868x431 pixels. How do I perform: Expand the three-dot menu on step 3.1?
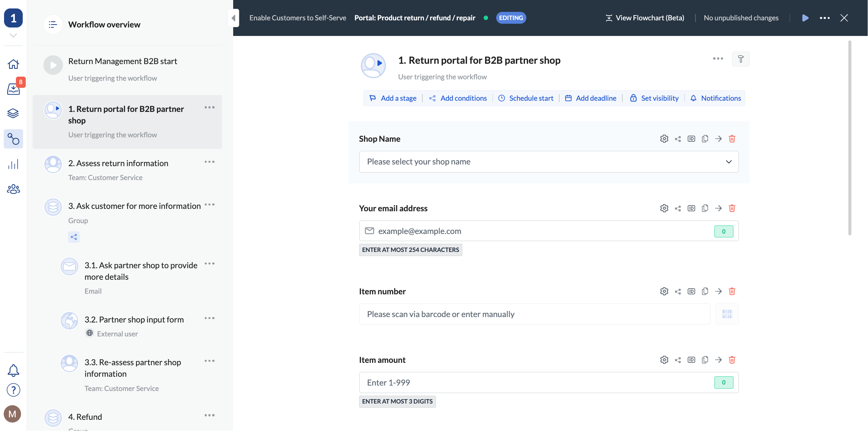(210, 264)
